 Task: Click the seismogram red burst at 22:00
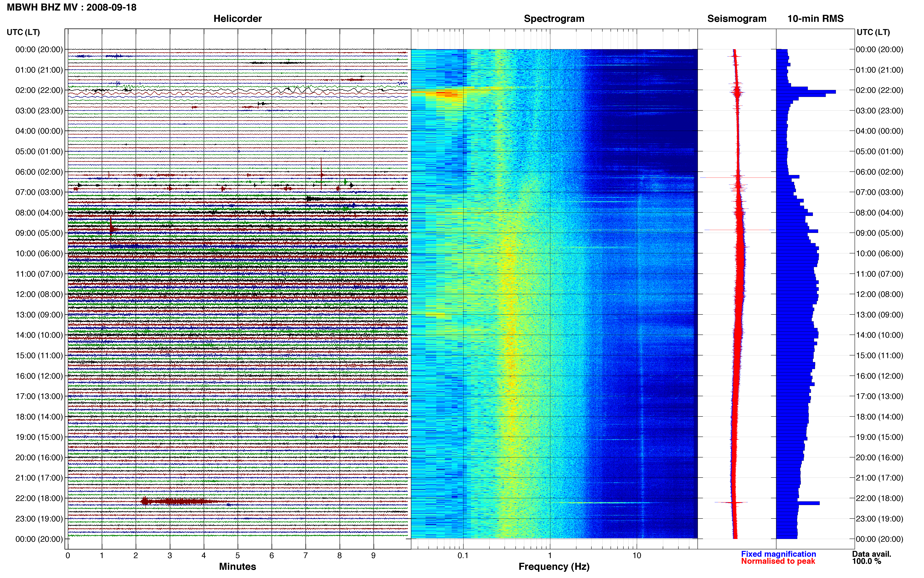[731, 502]
